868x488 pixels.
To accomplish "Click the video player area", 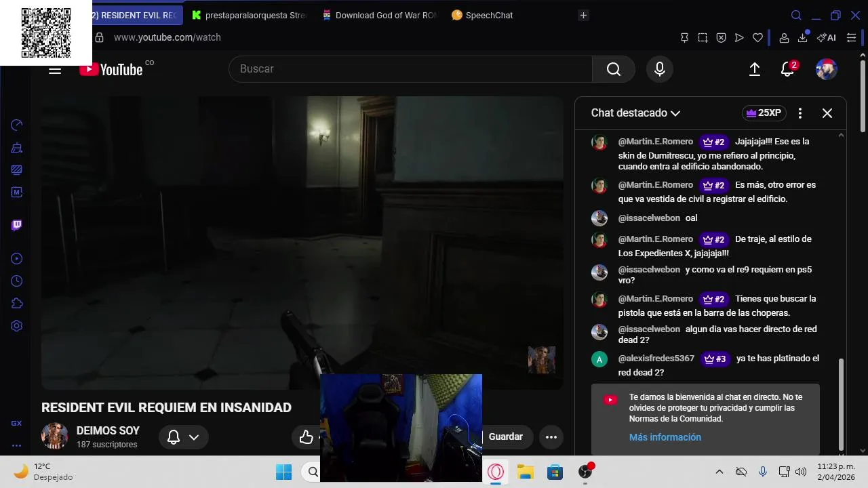I will 302,243.
